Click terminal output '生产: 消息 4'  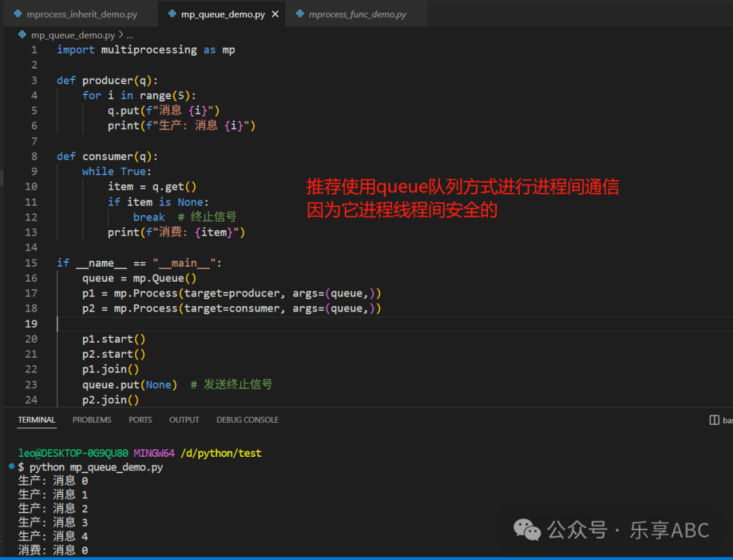pyautogui.click(x=53, y=536)
